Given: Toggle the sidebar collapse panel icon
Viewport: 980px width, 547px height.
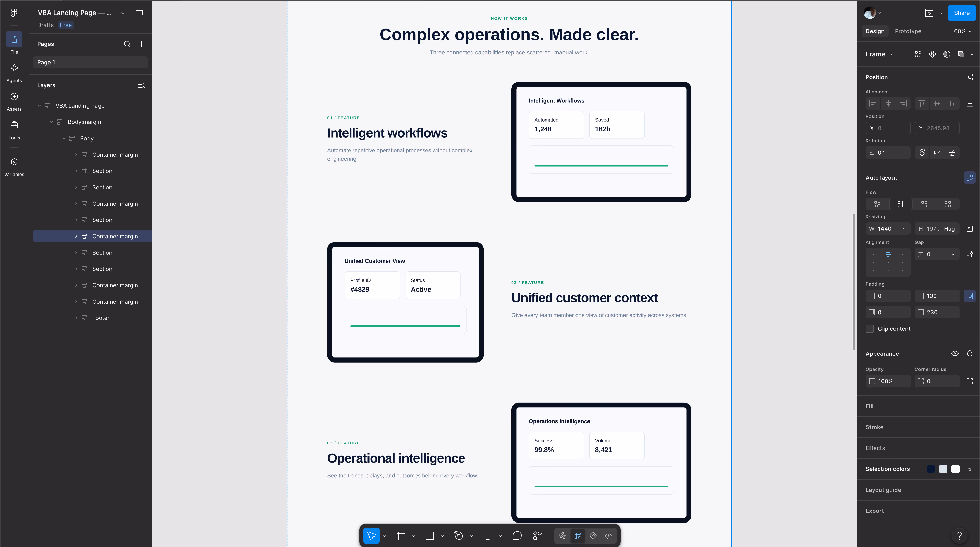Looking at the screenshot, I should coord(139,13).
